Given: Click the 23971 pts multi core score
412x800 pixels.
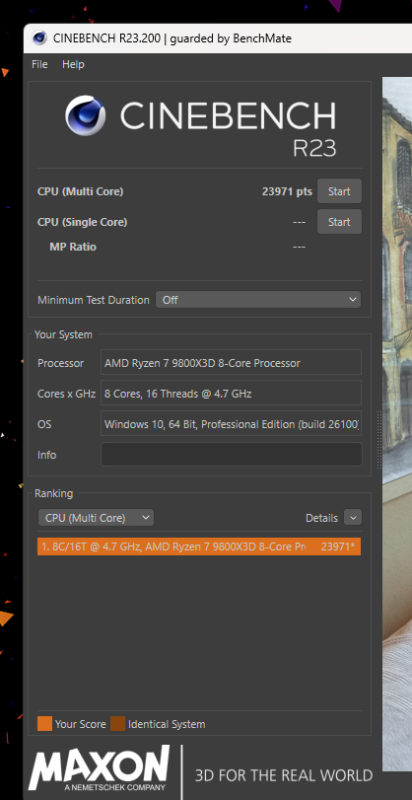Looking at the screenshot, I should pos(287,192).
